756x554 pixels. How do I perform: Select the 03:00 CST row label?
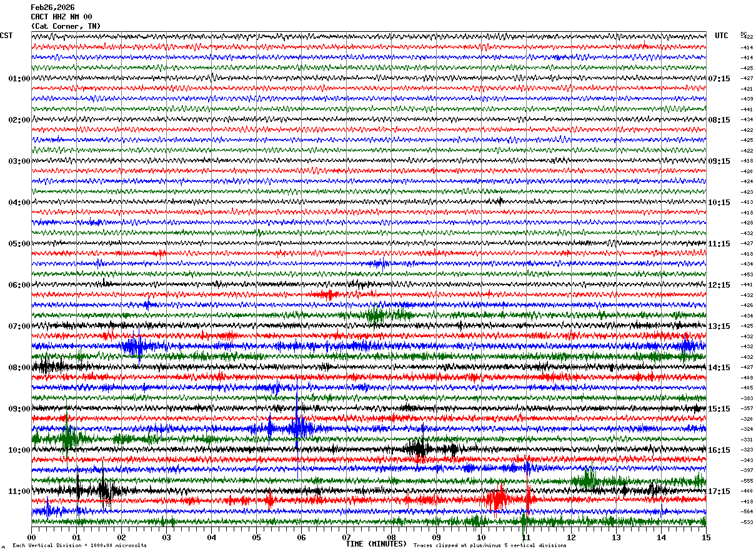point(19,161)
